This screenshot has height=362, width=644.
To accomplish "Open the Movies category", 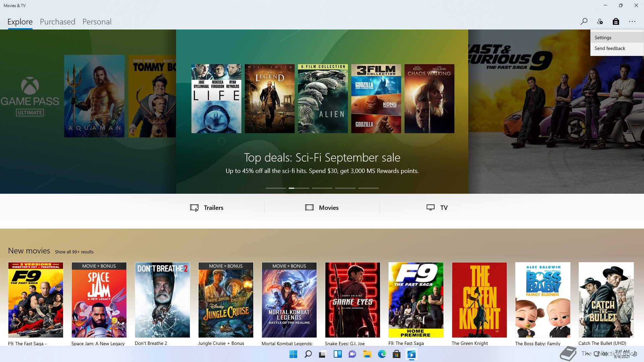I will point(322,207).
